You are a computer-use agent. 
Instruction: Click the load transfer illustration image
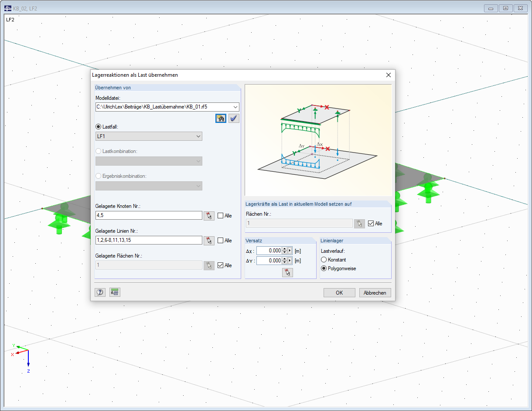(x=318, y=140)
